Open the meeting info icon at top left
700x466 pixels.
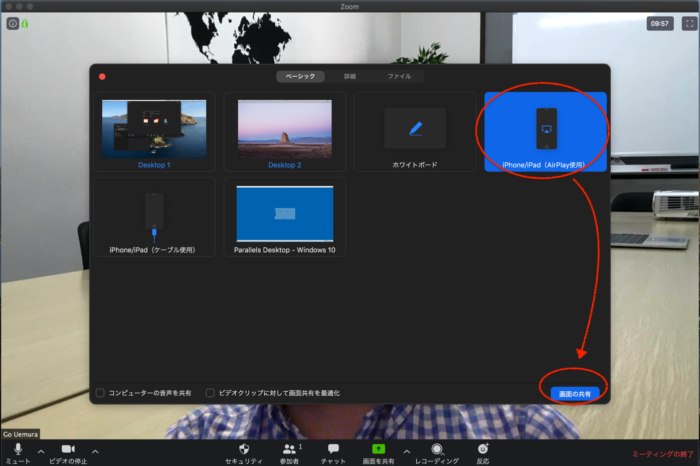(12, 24)
